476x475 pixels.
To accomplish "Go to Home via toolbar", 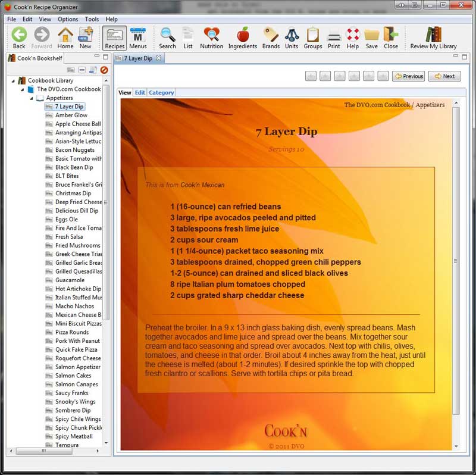I will [x=65, y=38].
